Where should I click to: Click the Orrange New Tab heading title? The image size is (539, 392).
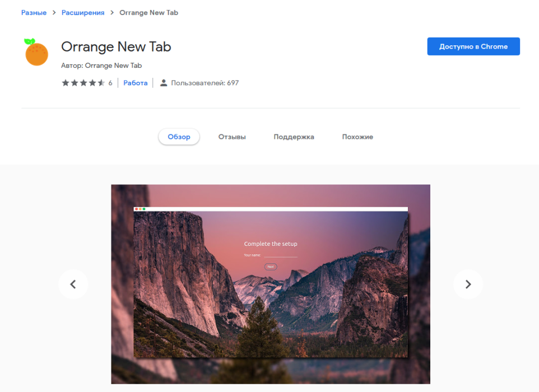pyautogui.click(x=116, y=46)
